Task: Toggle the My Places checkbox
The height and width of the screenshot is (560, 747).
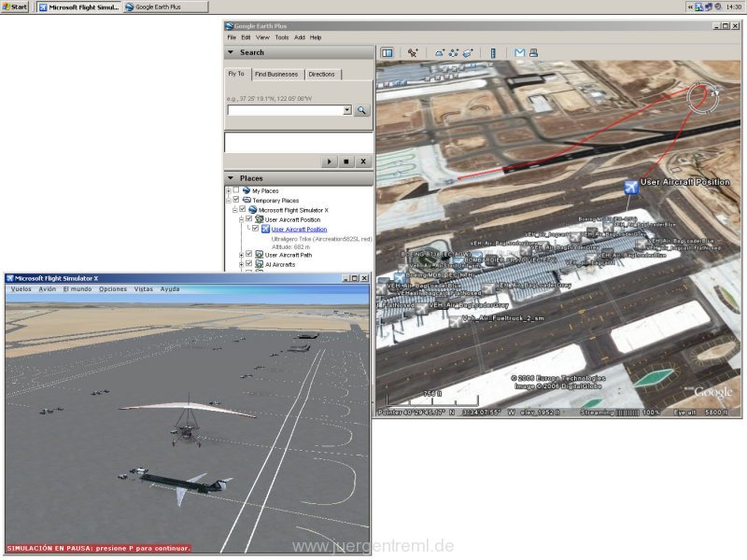Action: pyautogui.click(x=236, y=190)
